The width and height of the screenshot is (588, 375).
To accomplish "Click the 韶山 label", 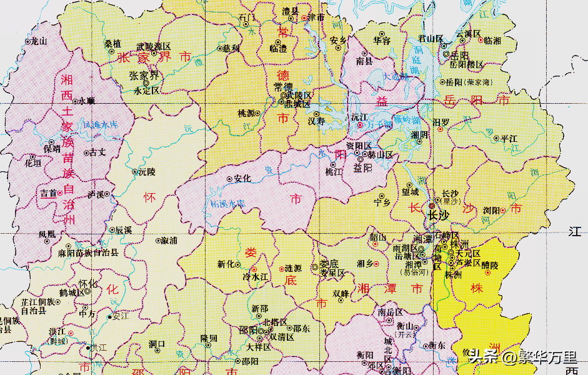I will pos(377,237).
